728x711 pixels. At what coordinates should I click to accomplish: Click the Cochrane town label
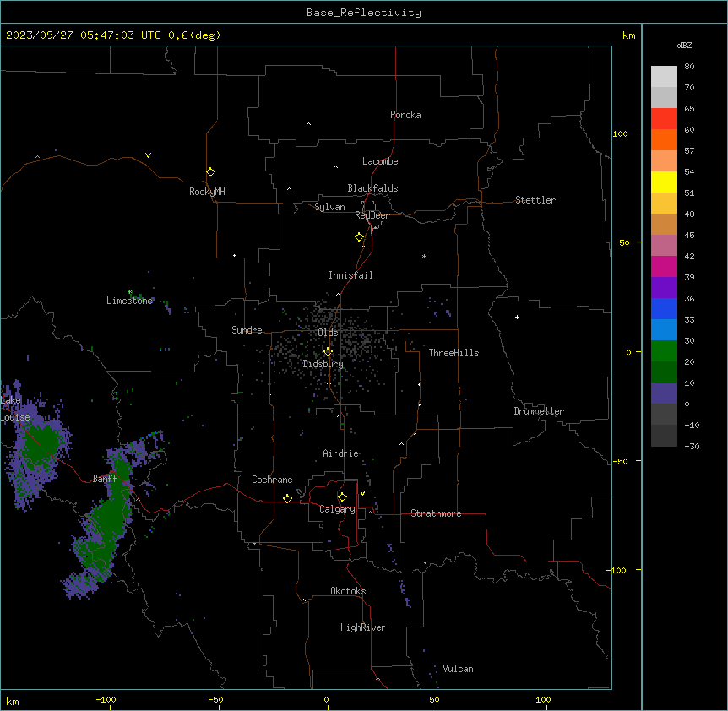[x=272, y=480]
